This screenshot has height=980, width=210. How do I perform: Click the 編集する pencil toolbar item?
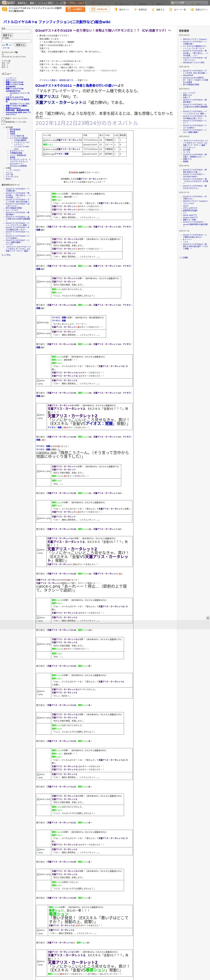(158, 9)
